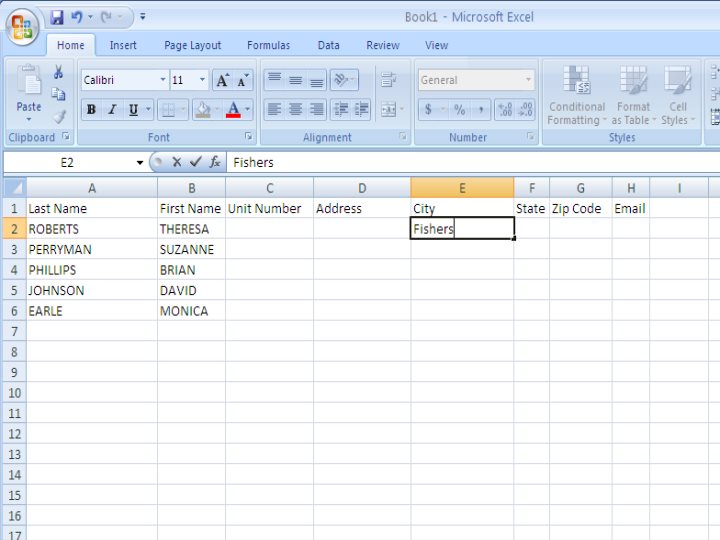Apply Accounting dollar number format

pos(428,109)
